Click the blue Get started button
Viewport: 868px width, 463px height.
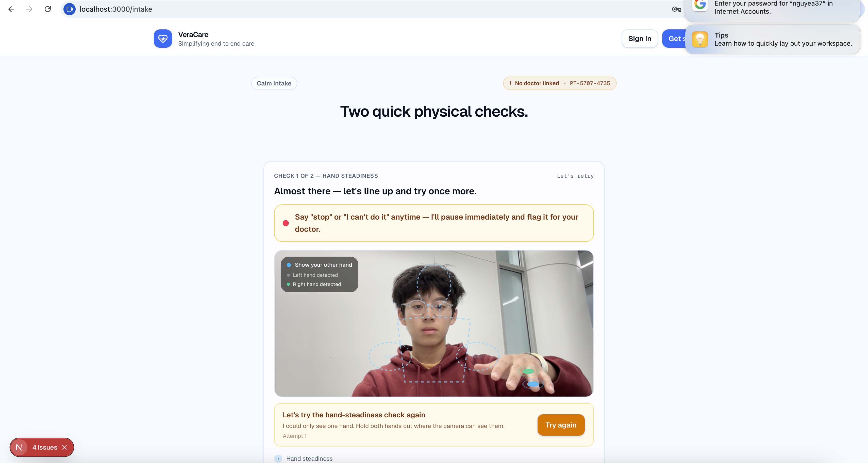[x=674, y=39]
